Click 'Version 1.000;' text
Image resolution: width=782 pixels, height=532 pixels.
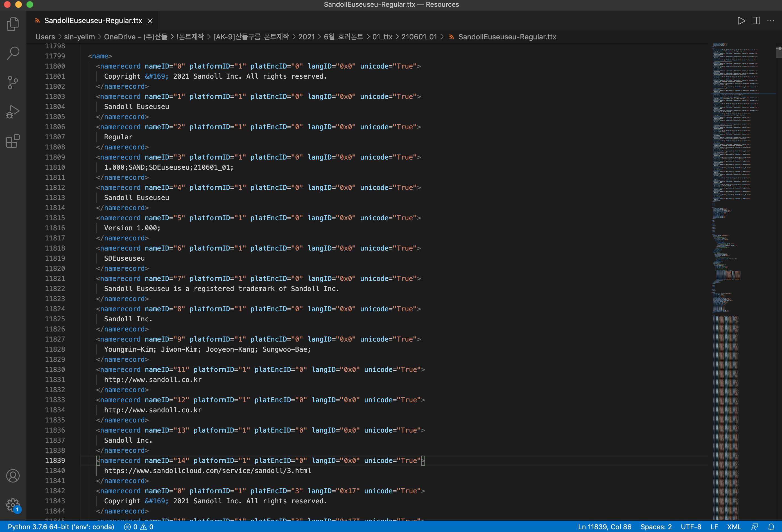coord(132,228)
